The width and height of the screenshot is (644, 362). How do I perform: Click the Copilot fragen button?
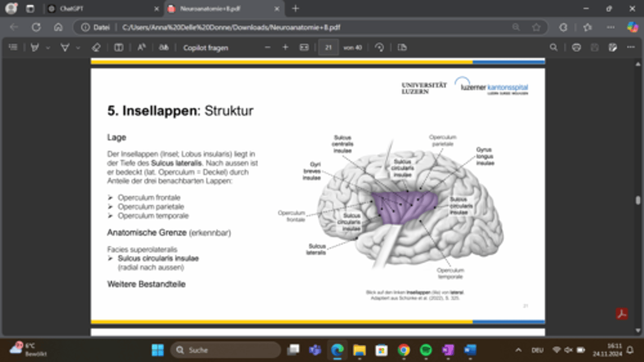(x=205, y=47)
